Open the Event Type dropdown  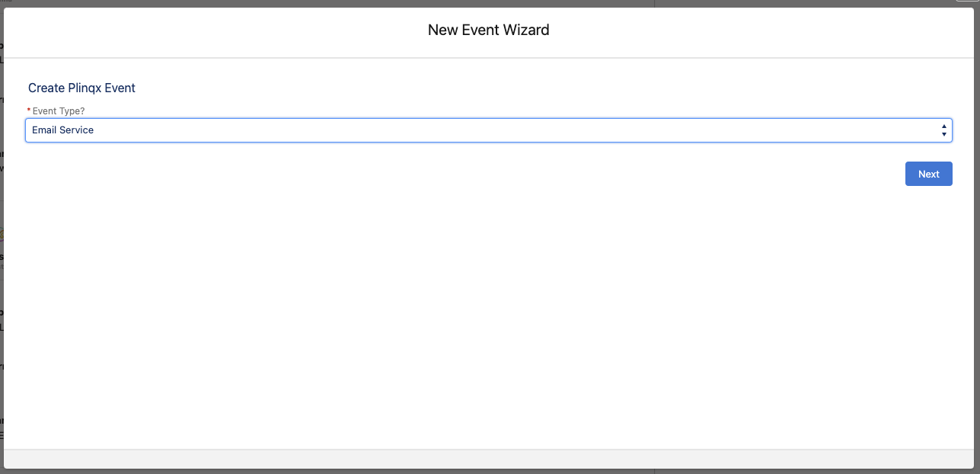click(x=488, y=130)
